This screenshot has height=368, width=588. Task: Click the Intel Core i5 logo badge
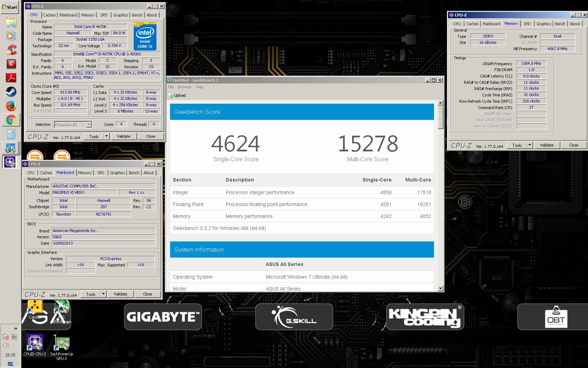coord(145,36)
